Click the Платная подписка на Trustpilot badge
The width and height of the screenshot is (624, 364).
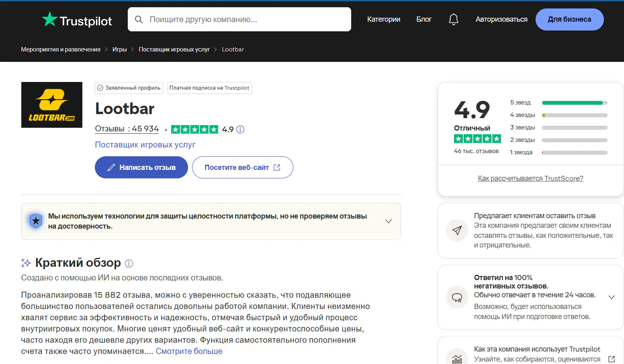pyautogui.click(x=209, y=88)
